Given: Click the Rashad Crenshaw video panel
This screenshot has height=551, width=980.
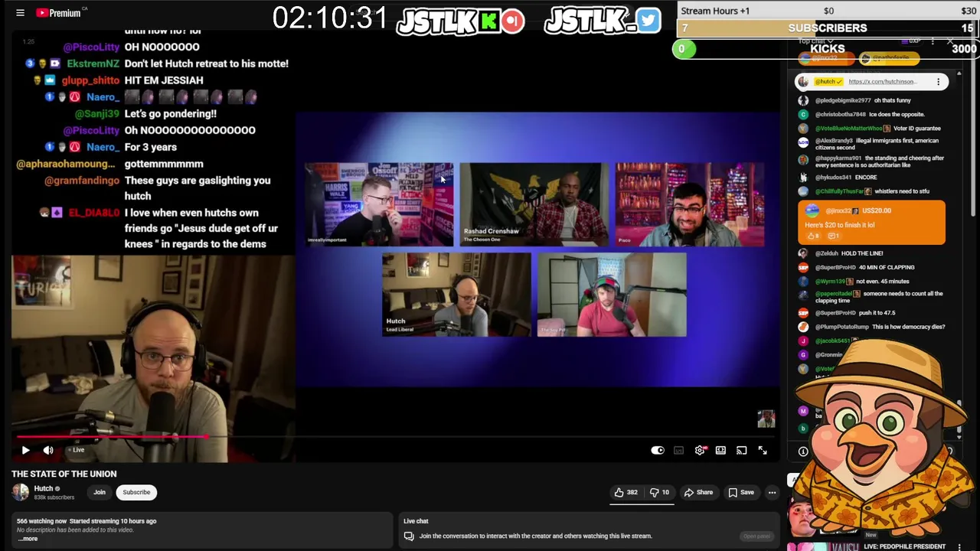Looking at the screenshot, I should pos(534,204).
